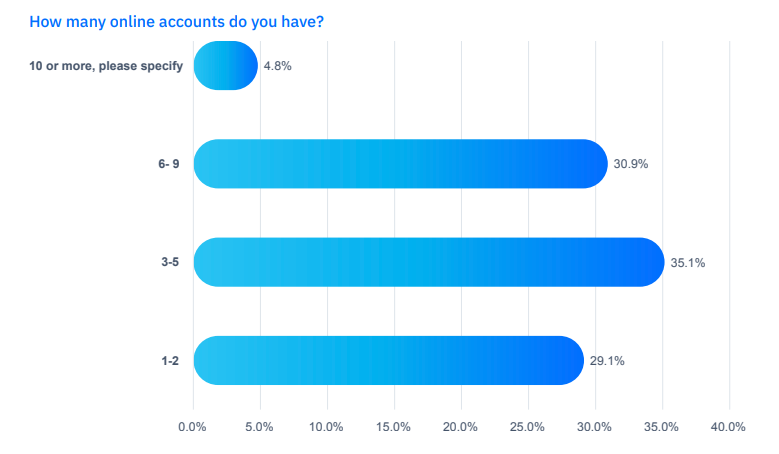Click the 29.1% value label
Image resolution: width=779 pixels, height=454 pixels.
coord(607,361)
